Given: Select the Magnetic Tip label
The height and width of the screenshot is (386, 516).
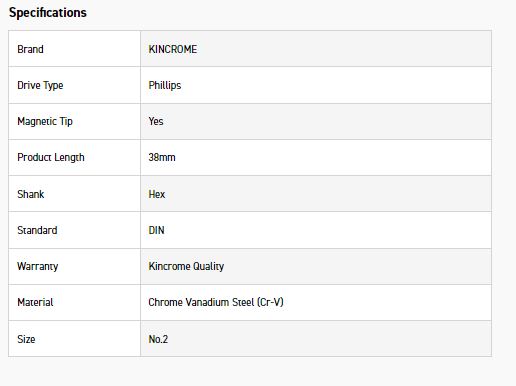Looking at the screenshot, I should pos(45,122).
